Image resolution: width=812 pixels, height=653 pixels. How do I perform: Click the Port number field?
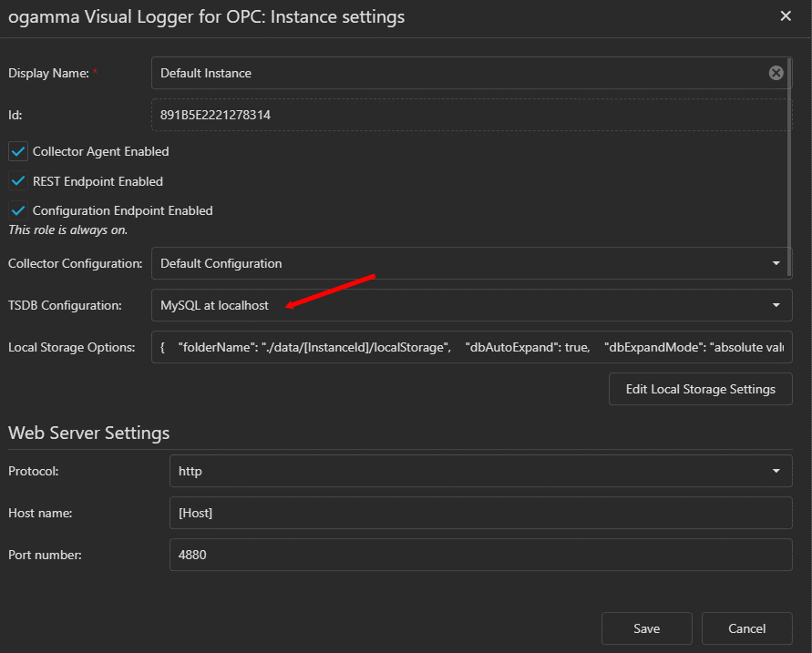tap(480, 554)
